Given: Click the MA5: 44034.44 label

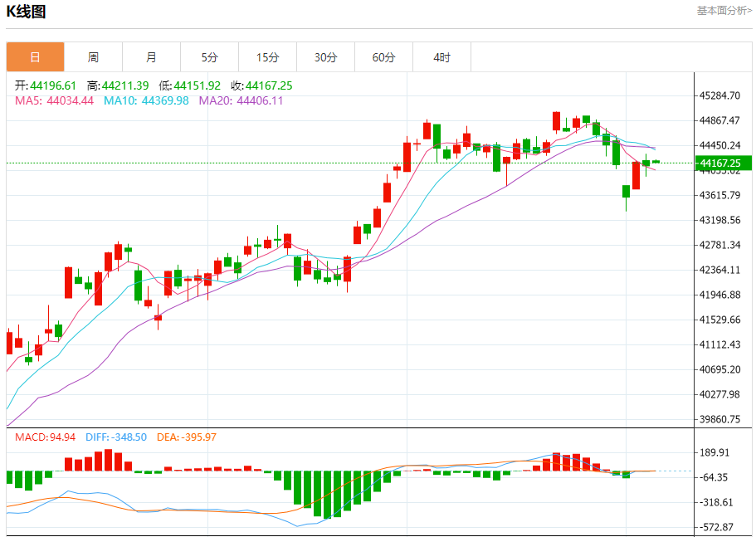Looking at the screenshot, I should pos(54,100).
